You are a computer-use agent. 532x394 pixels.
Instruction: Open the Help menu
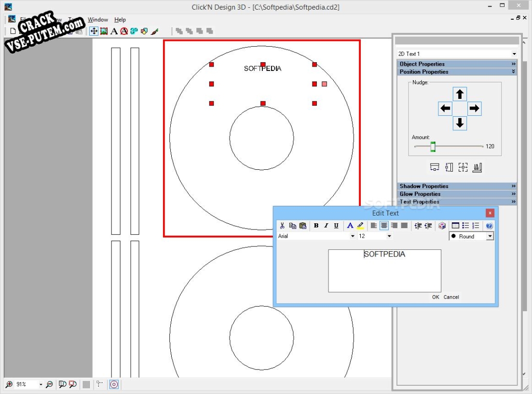point(120,20)
